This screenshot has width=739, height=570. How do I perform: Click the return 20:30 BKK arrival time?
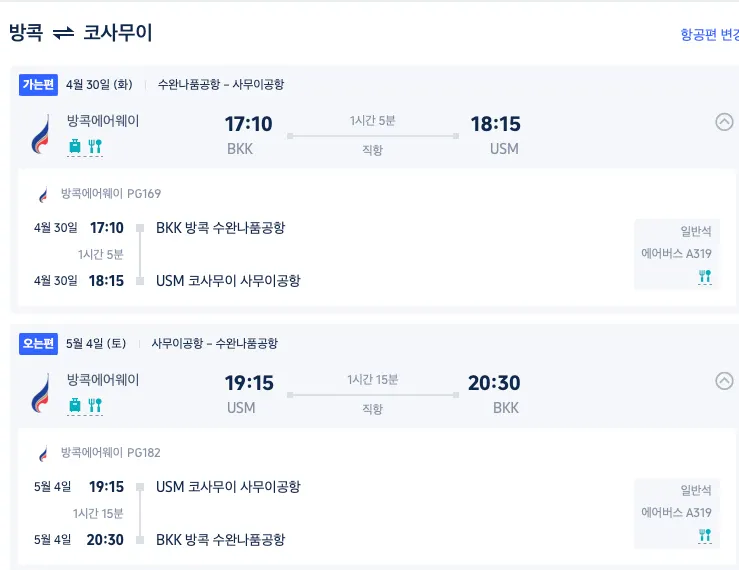click(x=494, y=384)
